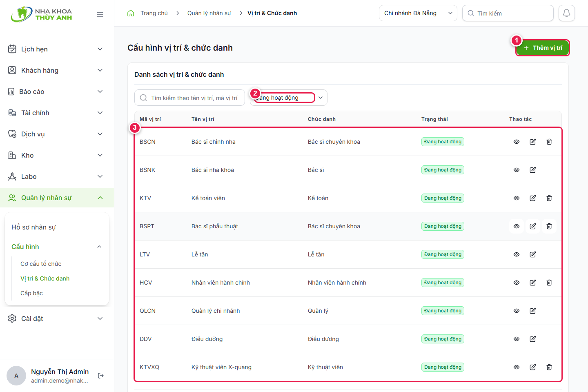The image size is (588, 392).
Task: View details of BSNK position
Action: [x=517, y=170]
